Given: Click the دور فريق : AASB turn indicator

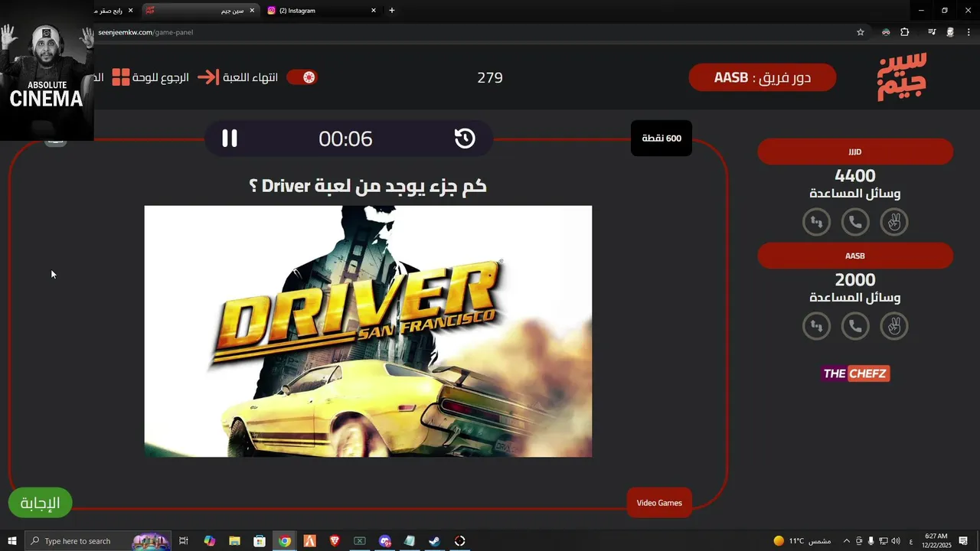Looking at the screenshot, I should coord(763,77).
